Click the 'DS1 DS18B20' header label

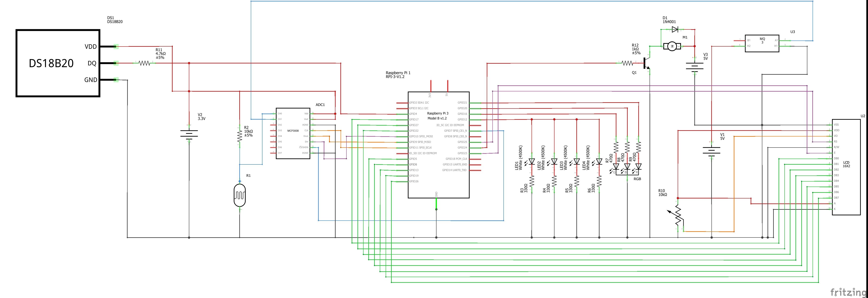[115, 20]
